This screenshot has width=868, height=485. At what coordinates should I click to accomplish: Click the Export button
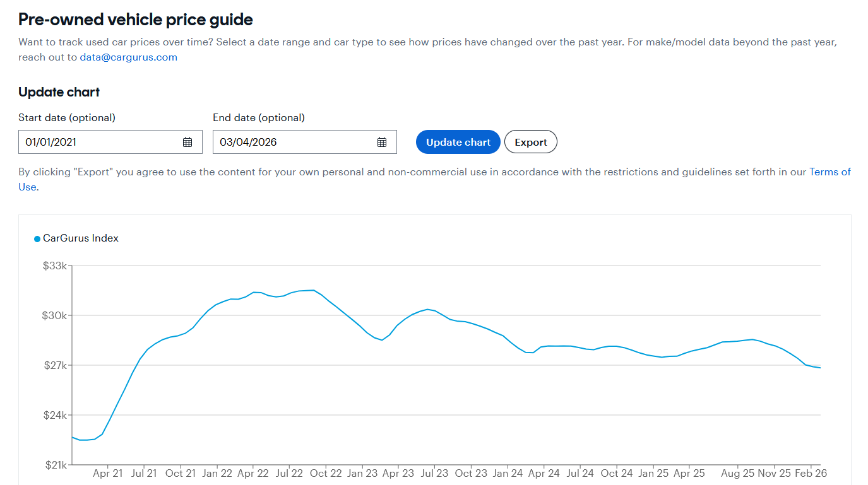[530, 142]
